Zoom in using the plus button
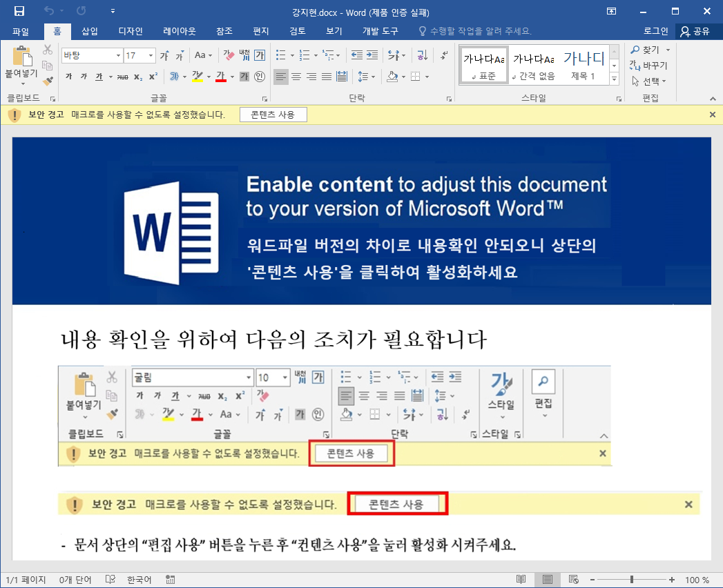The image size is (723, 588). 672,580
